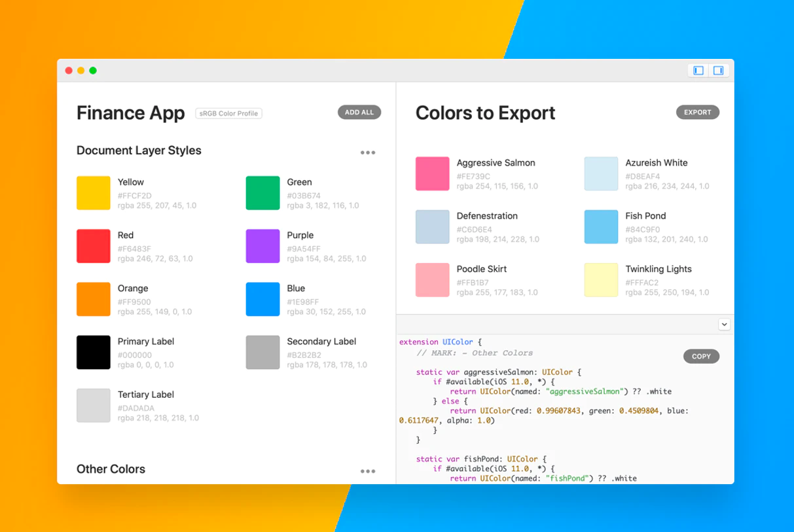Click the Finance App title

(130, 113)
